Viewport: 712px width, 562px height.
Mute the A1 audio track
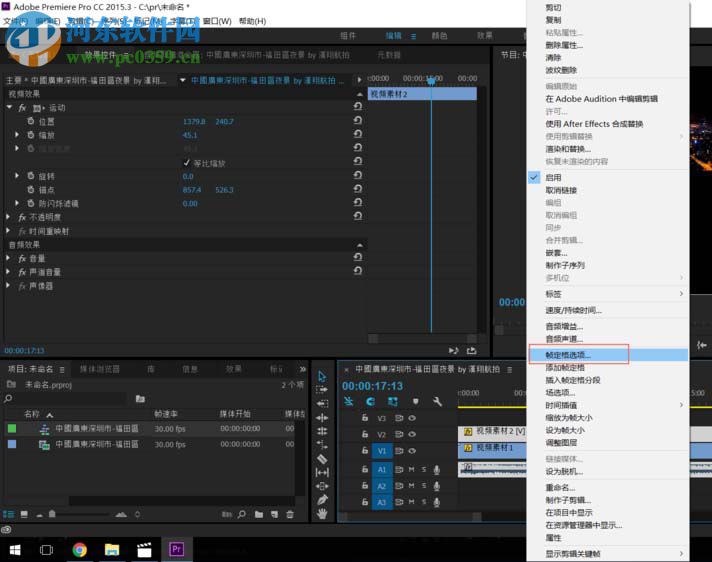[413, 469]
